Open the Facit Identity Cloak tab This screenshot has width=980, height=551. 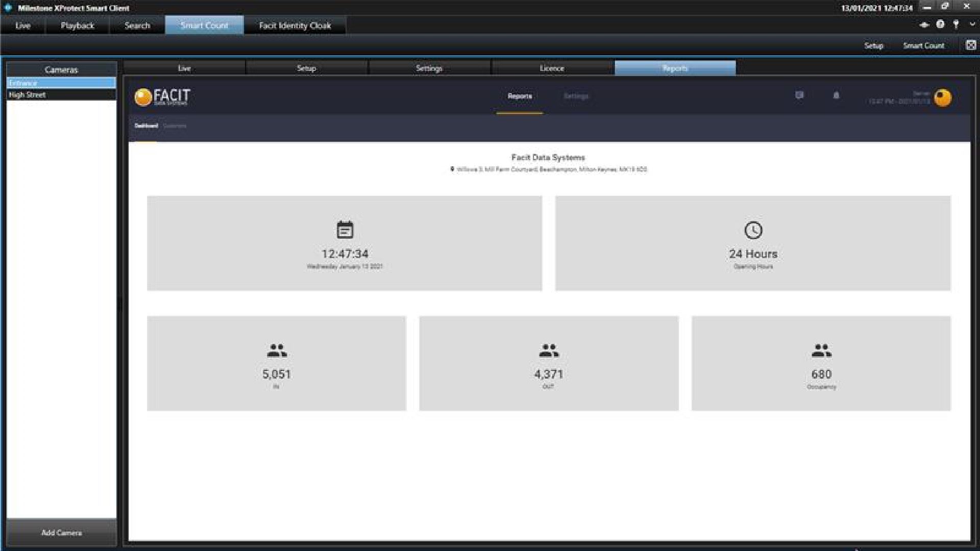295,26
